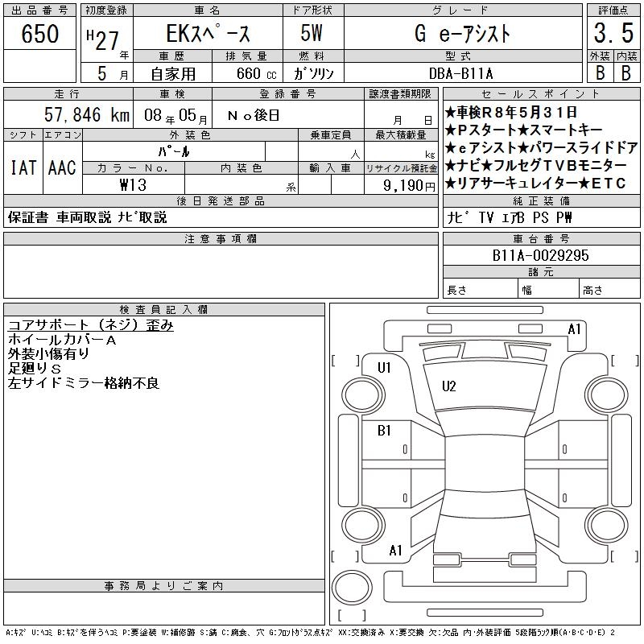
Task: Click the U1 damage mark on diagram
Action: 384,368
